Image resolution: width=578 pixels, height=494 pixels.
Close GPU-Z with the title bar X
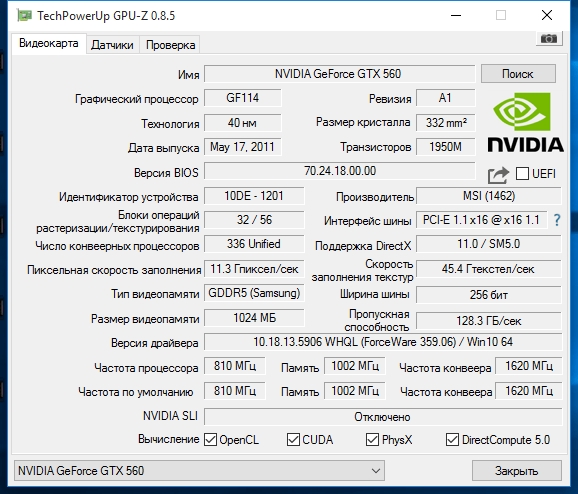tap(547, 15)
